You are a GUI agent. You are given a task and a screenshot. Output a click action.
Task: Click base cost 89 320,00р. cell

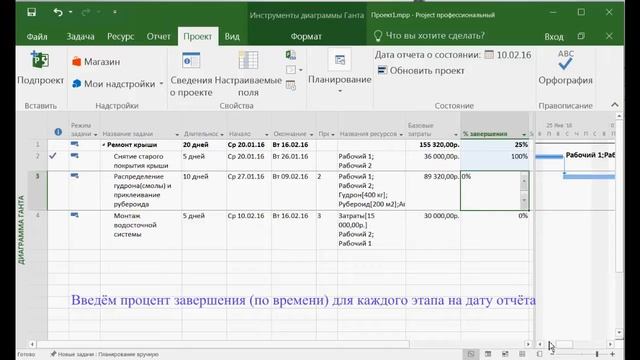click(x=433, y=191)
